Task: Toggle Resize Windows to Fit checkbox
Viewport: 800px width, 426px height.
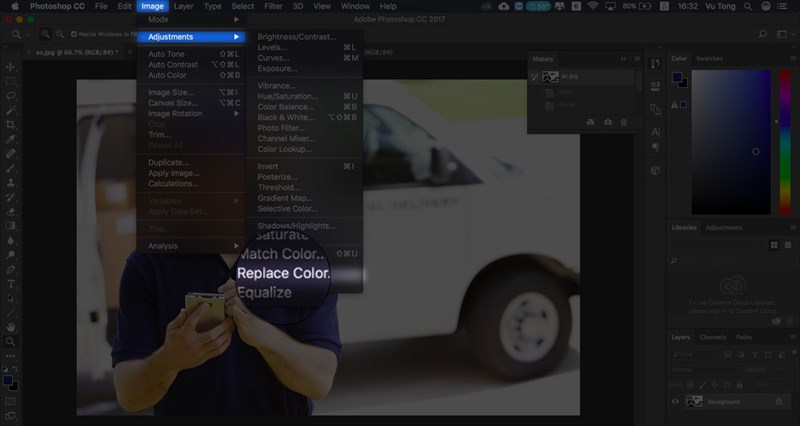Action: click(74, 34)
